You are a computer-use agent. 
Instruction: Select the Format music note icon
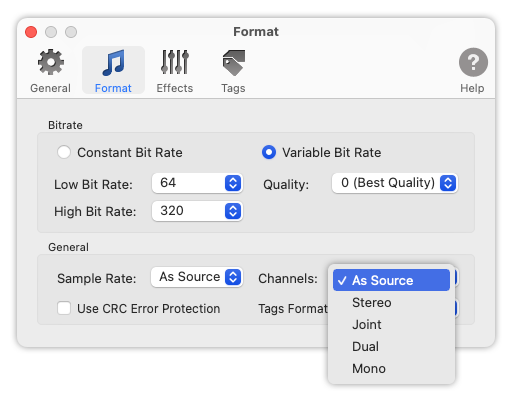click(x=113, y=63)
